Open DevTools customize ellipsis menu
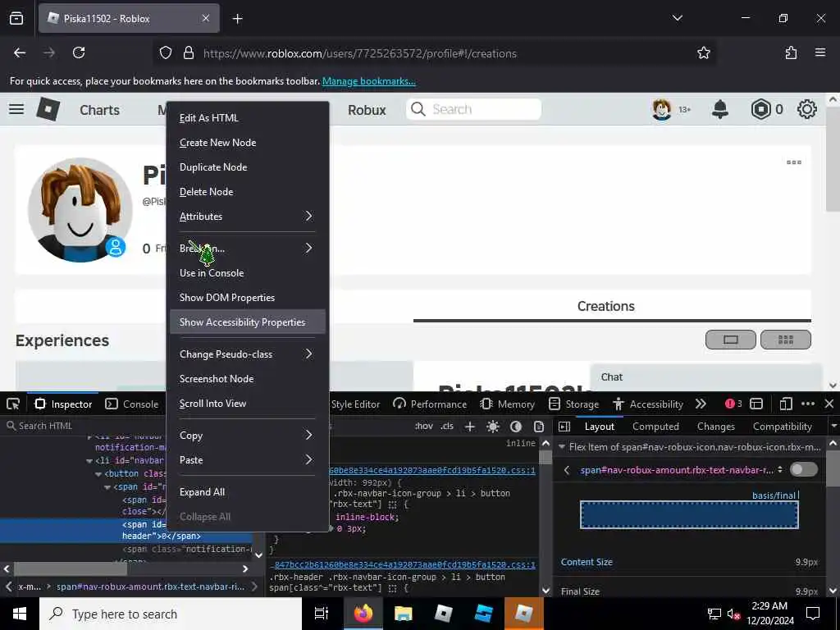This screenshot has height=630, width=840. point(808,404)
